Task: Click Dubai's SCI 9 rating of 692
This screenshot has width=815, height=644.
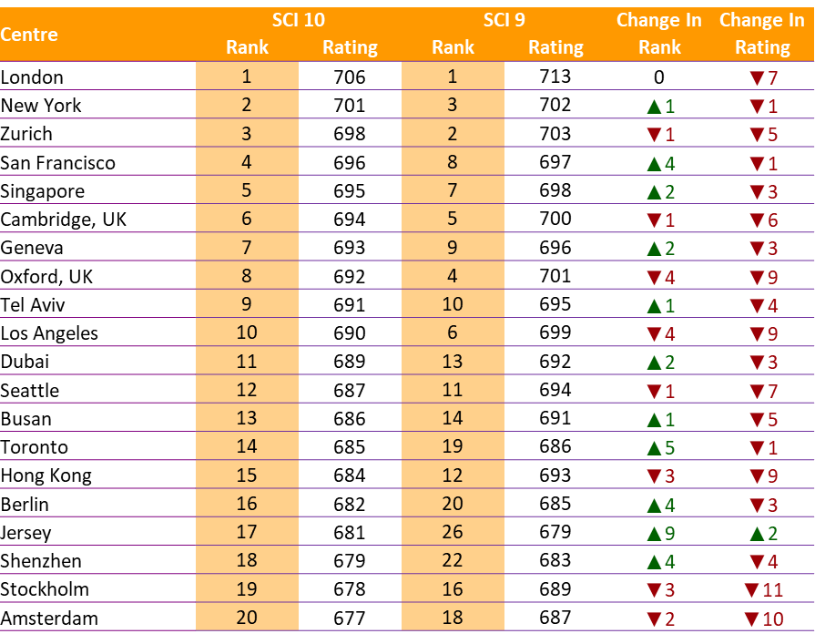Action: point(555,362)
